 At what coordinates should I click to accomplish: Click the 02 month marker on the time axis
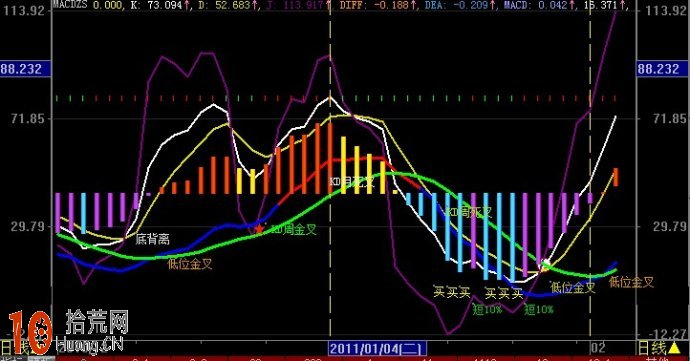click(x=598, y=348)
